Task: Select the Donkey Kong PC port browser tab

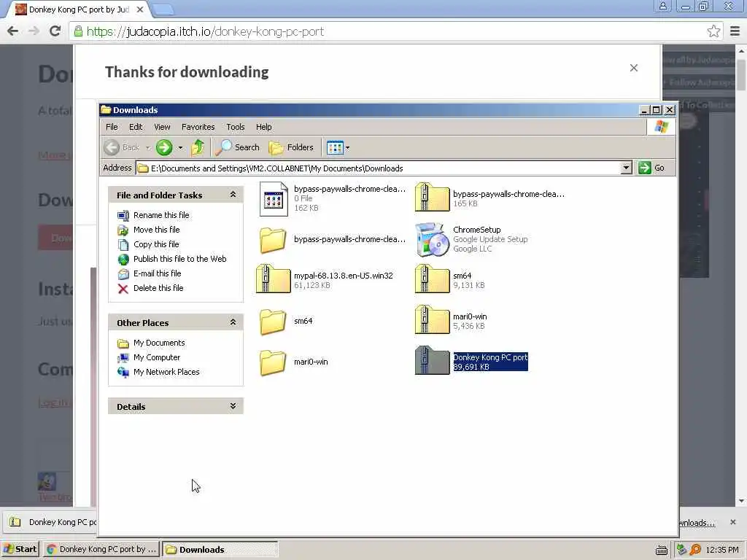Action: click(x=79, y=9)
